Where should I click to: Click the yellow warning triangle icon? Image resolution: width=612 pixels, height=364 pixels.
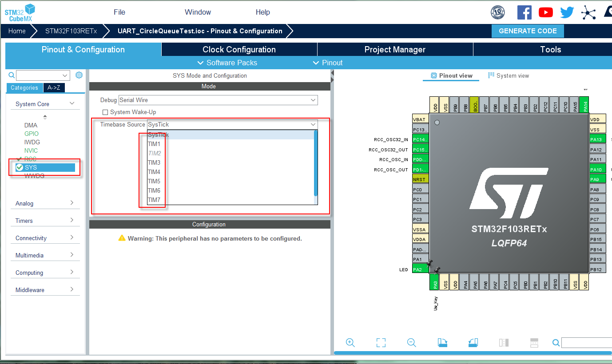click(122, 238)
